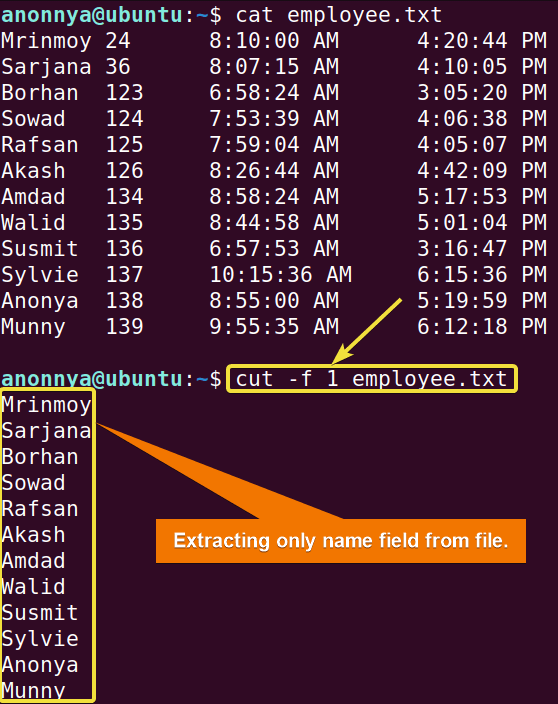Pick the entry time 8:07:15 AM
The image size is (558, 704).
274,67
